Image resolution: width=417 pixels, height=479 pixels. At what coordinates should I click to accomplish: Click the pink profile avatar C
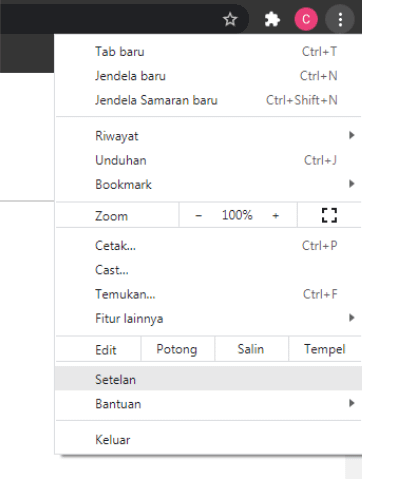(x=306, y=19)
